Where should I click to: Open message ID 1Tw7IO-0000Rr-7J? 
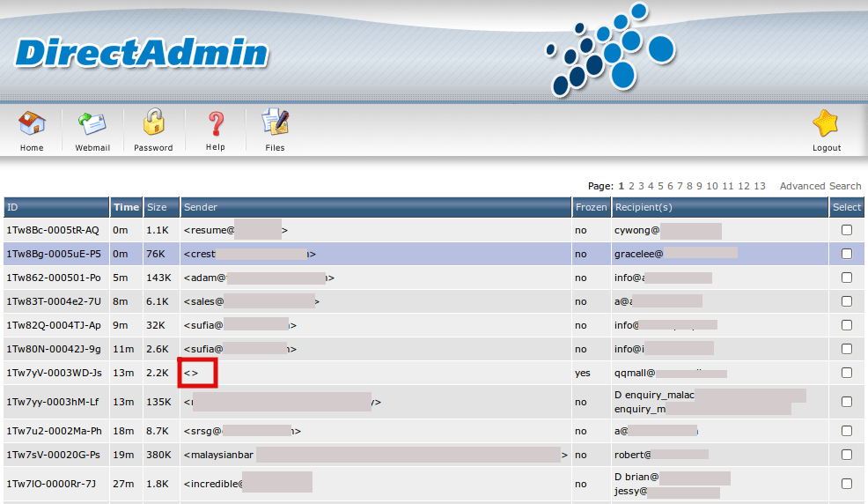51,484
